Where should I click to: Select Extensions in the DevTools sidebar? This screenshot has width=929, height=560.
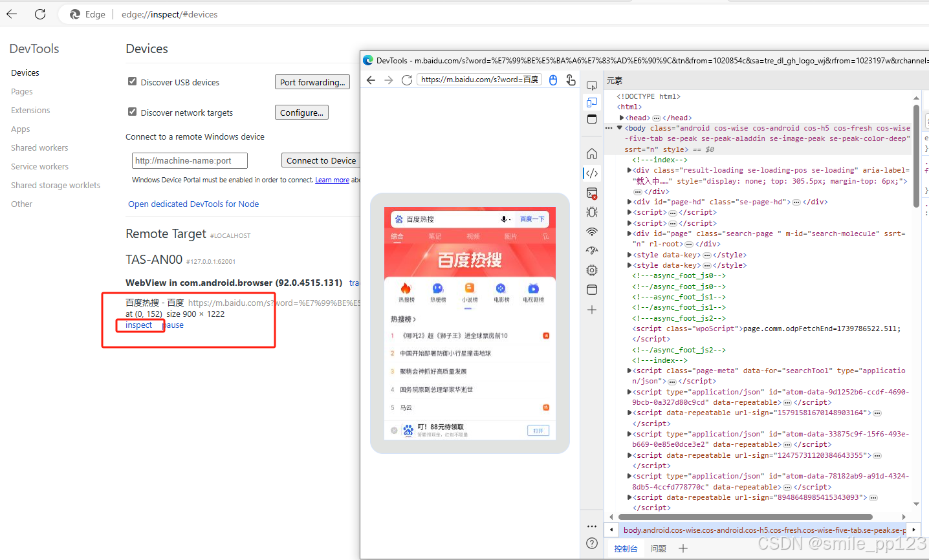pyautogui.click(x=30, y=110)
